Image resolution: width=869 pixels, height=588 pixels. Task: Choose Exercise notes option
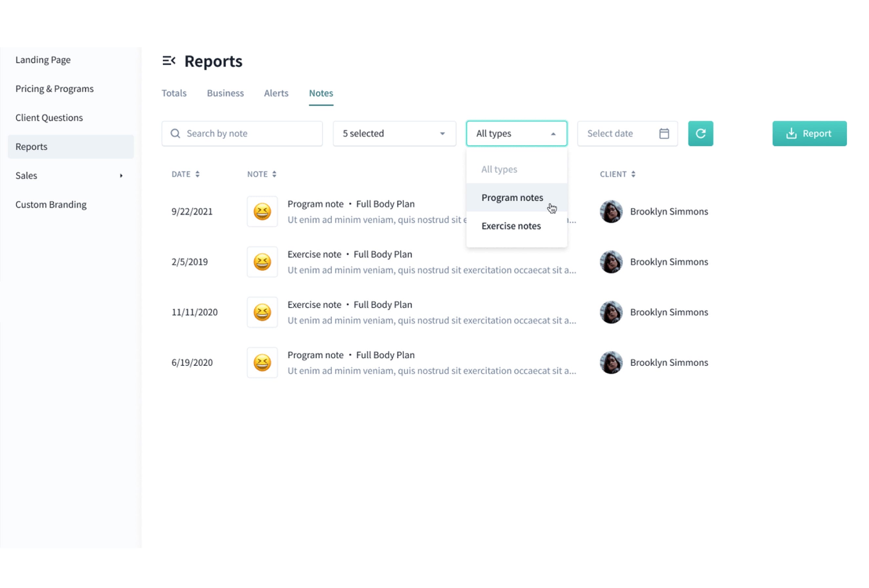[516, 226]
